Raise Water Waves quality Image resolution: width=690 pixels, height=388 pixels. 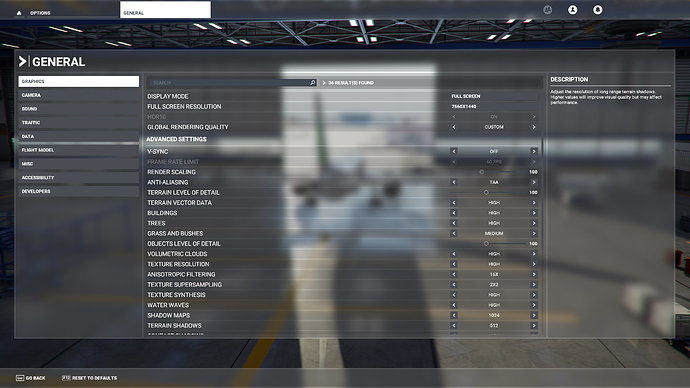click(534, 305)
